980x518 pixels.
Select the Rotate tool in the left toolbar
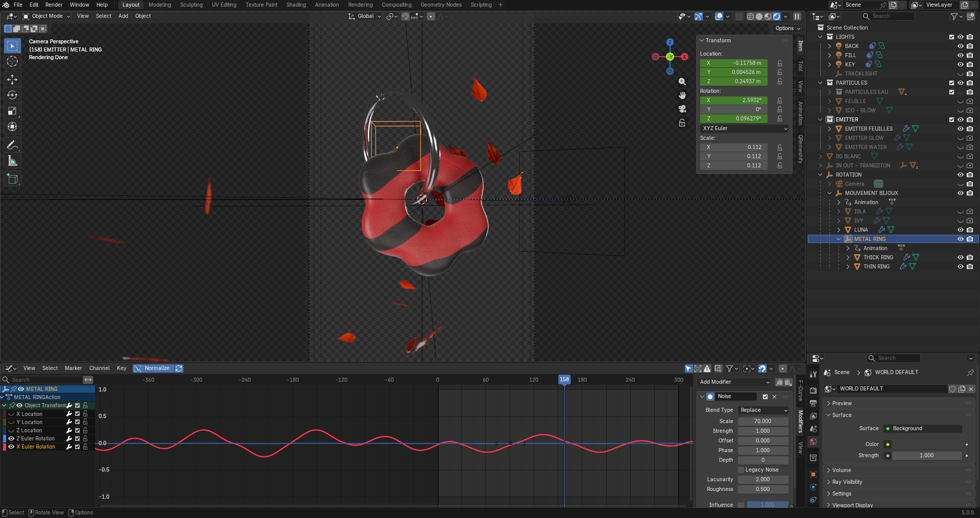tap(12, 95)
